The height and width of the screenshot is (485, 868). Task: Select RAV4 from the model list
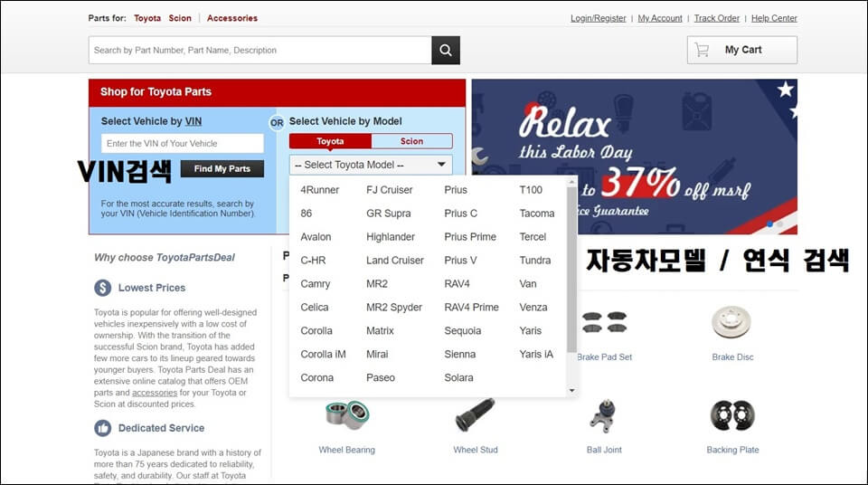457,284
